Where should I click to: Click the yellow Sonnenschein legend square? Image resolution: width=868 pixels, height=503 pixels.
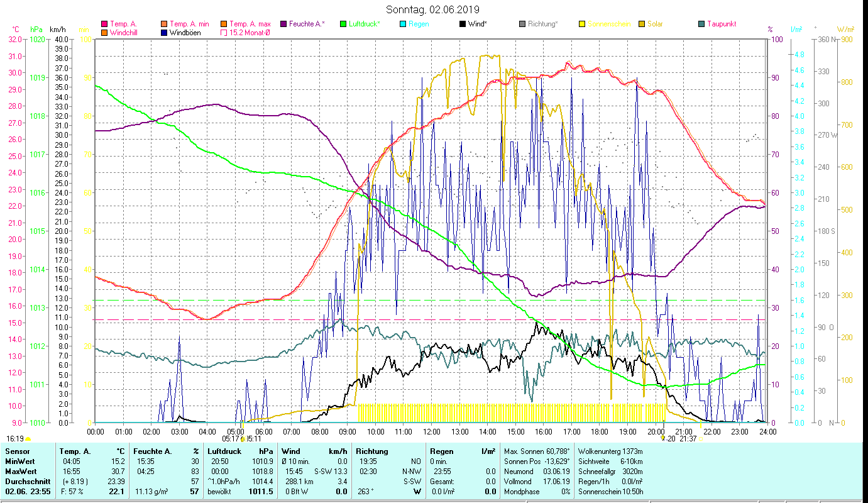click(x=581, y=24)
